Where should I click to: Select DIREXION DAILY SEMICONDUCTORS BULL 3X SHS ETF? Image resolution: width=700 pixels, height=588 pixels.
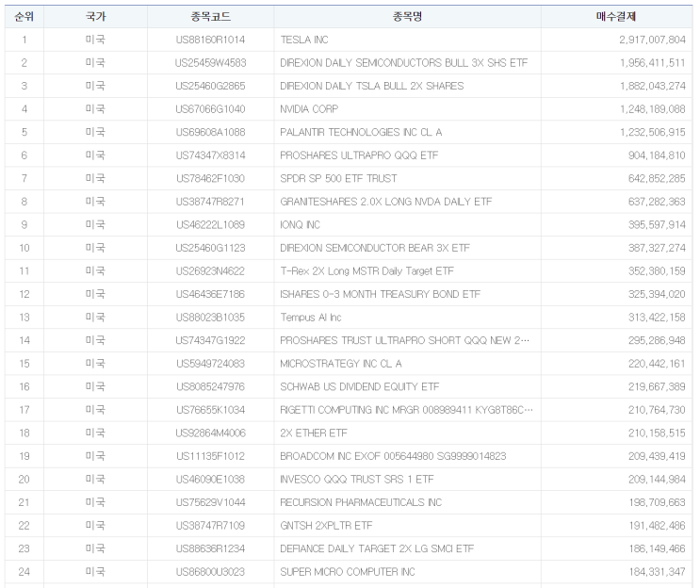tap(403, 63)
